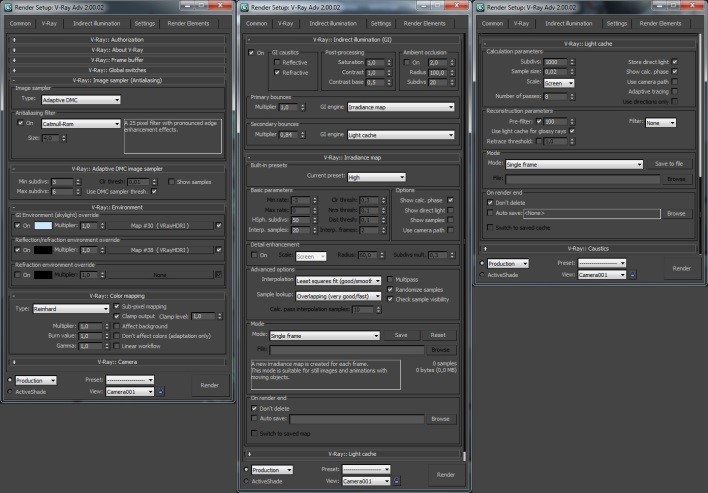Screen dimensions: 708x493
Task: Click Light cache Subdivs field showing 1000
Action: click(555, 62)
